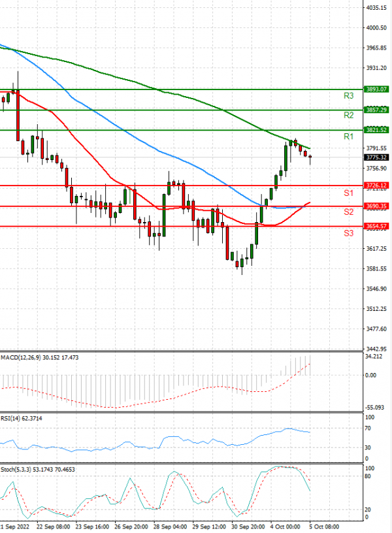Click the 26 Sep 20:00 time label
This screenshot has width=392, height=533.
pos(131,527)
